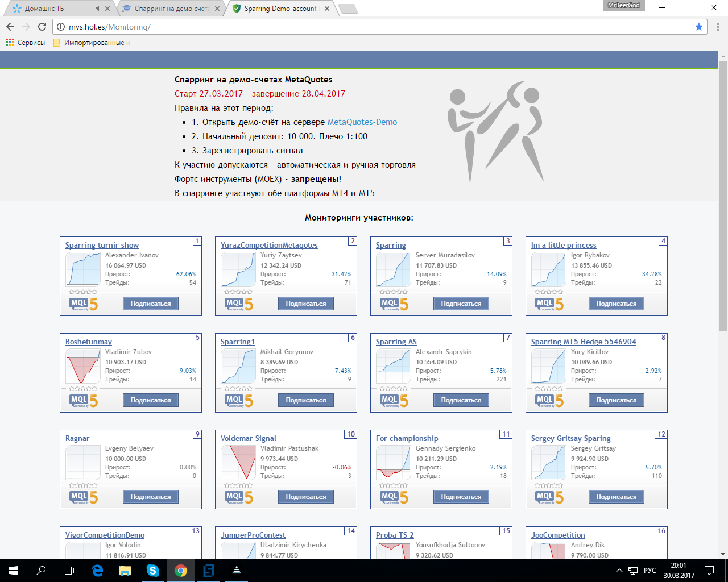Image resolution: width=728 pixels, height=582 pixels.
Task: Open the Im a little princess link
Action: point(564,246)
